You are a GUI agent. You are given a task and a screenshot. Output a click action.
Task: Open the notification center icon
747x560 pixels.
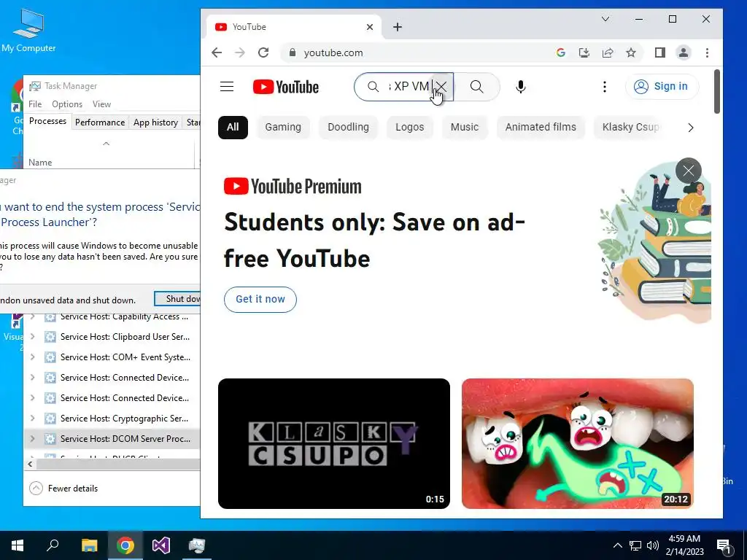click(724, 546)
